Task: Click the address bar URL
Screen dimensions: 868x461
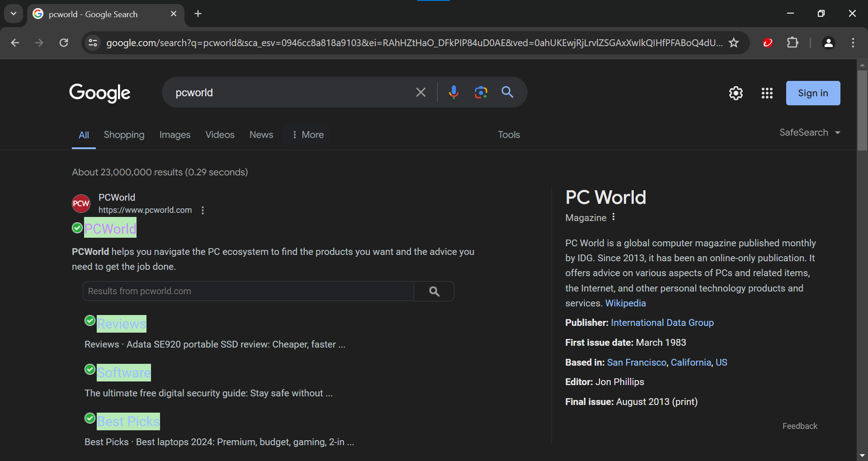Action: click(414, 43)
